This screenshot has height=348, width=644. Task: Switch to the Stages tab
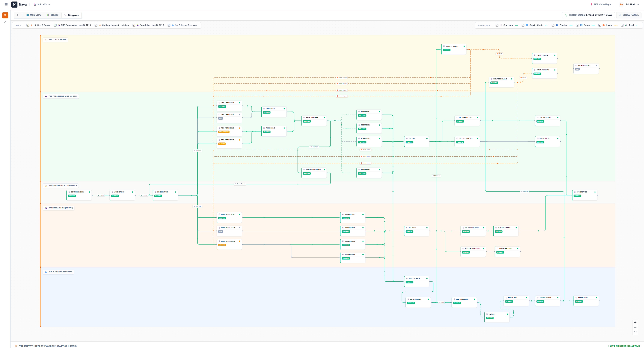point(53,15)
